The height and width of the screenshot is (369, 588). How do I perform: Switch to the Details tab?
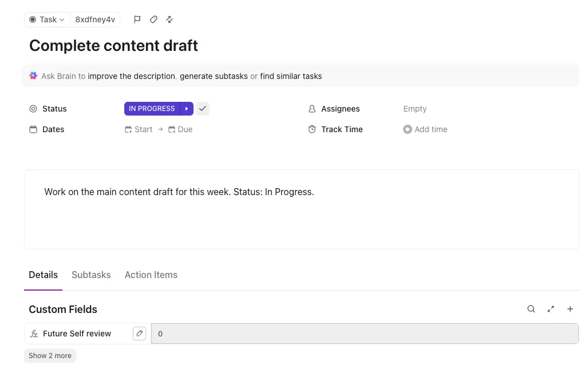pyautogui.click(x=43, y=275)
